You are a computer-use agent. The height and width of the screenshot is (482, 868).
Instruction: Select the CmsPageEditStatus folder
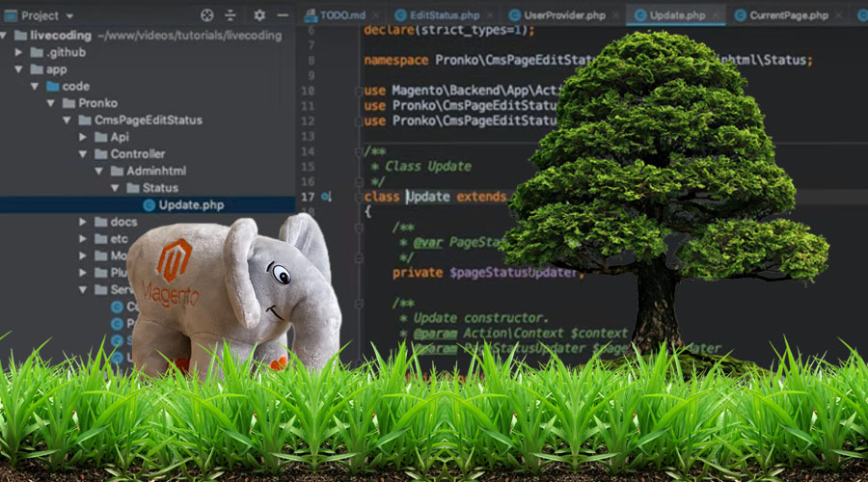click(x=148, y=120)
